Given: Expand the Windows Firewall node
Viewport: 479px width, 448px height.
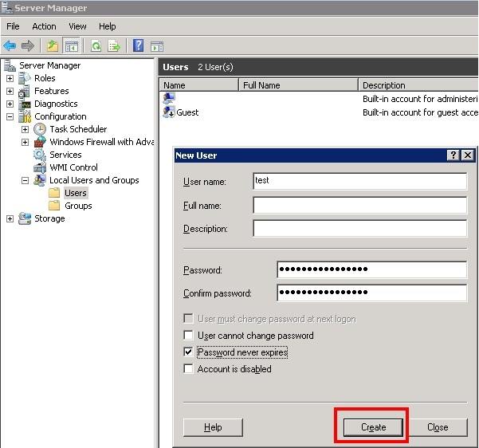Looking at the screenshot, I should (x=25, y=142).
